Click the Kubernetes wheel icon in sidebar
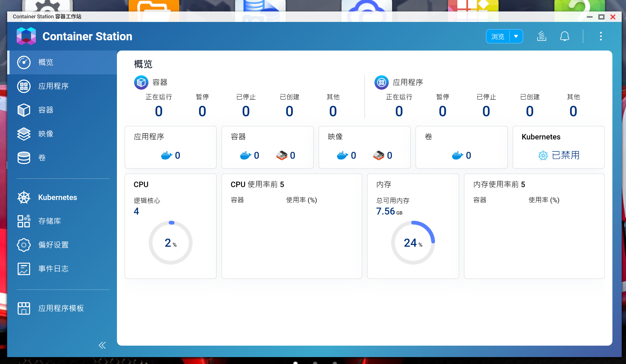Screen dimensions: 626x364 pyautogui.click(x=24, y=197)
